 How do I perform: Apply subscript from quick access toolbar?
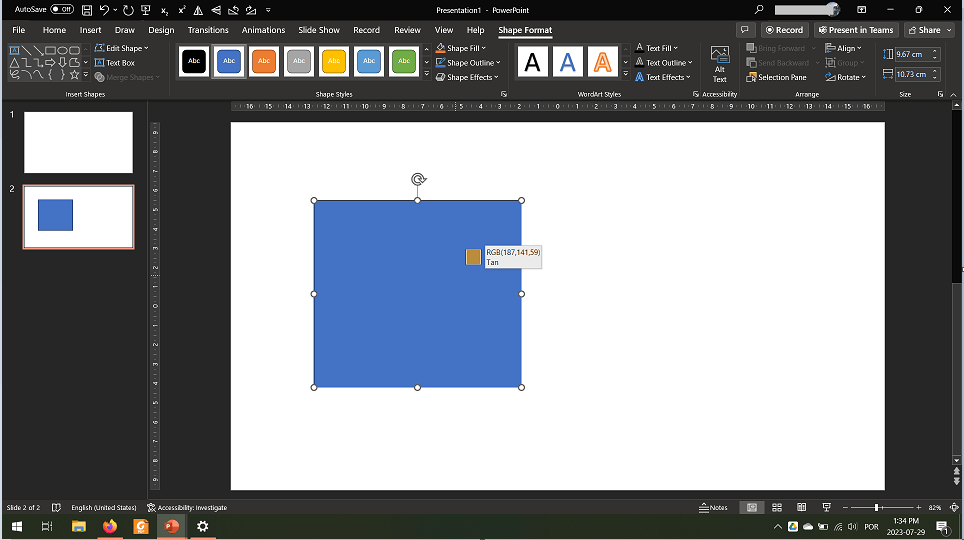pos(164,10)
